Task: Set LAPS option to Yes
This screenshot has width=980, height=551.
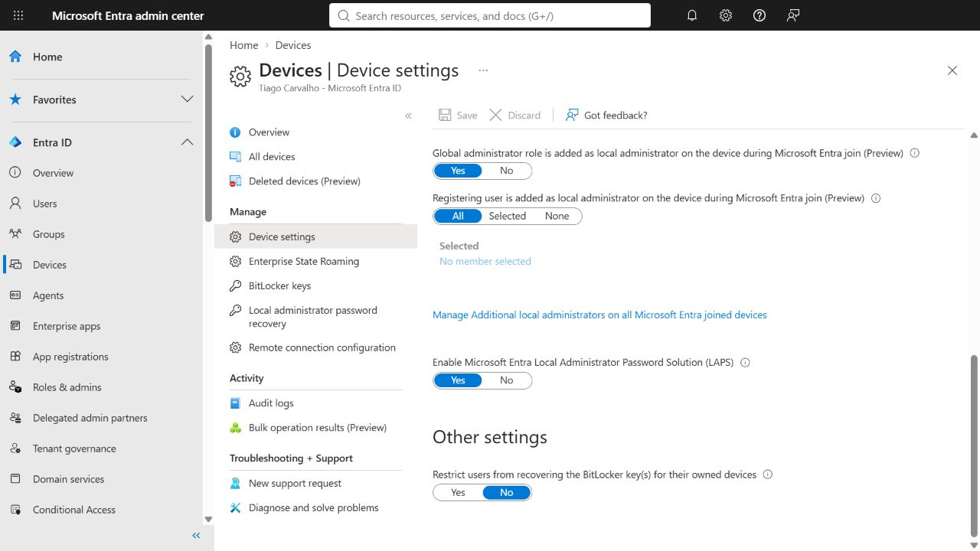Action: coord(458,380)
